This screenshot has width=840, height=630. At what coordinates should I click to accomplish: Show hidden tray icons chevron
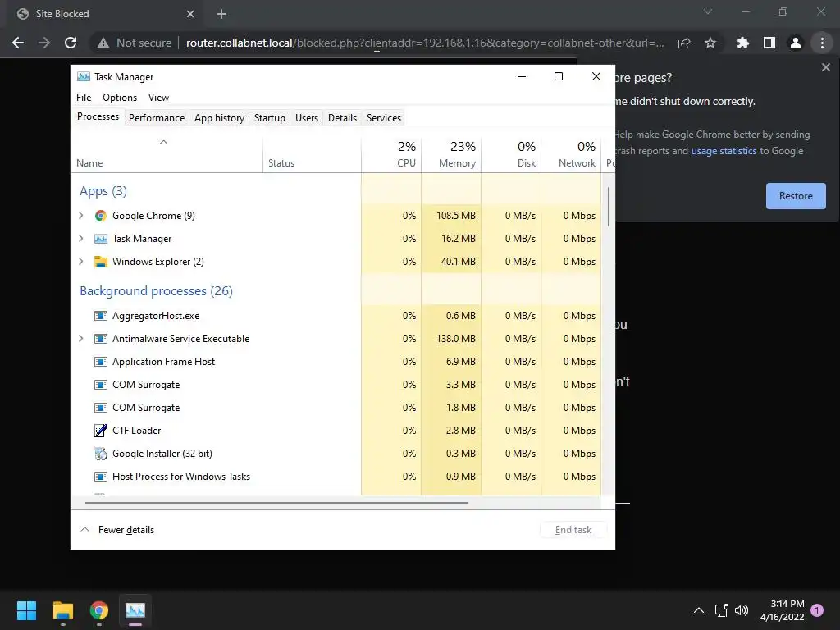point(699,610)
